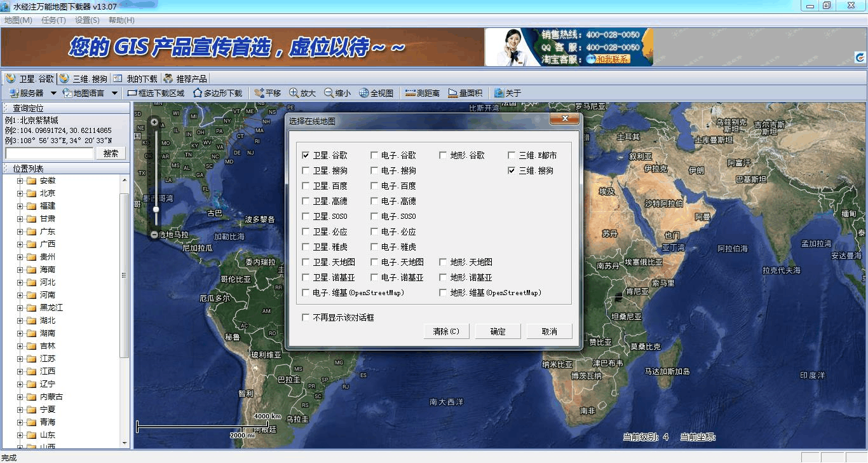Open the 任务(T) menu

tap(53, 20)
